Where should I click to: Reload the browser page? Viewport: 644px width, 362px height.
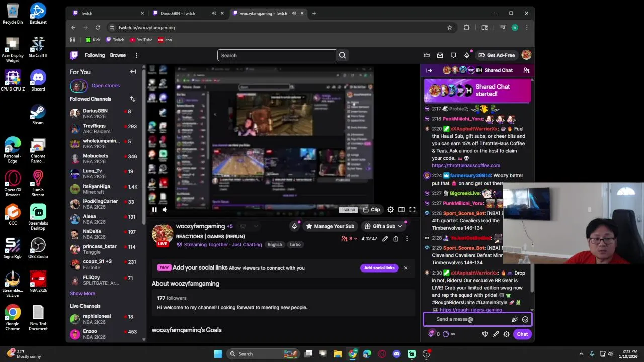tap(98, 28)
